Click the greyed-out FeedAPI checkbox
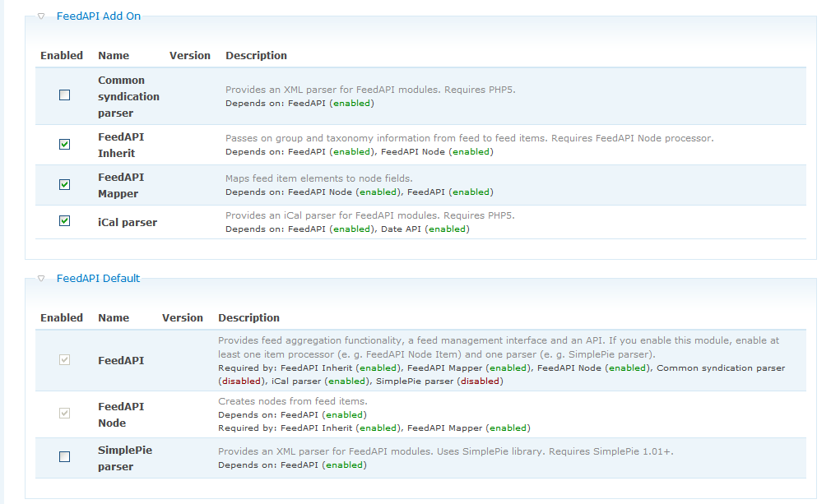 click(65, 360)
